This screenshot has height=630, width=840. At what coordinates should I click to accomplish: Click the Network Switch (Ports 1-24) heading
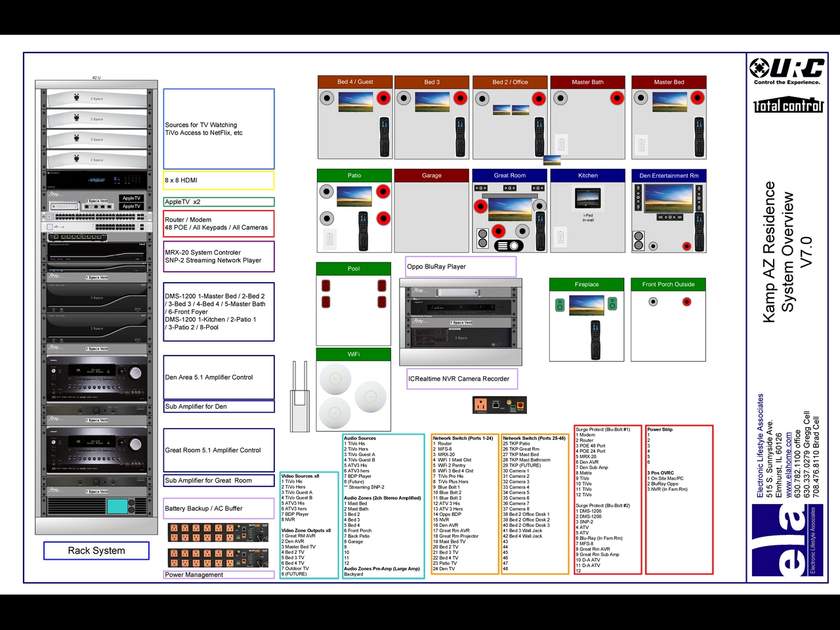click(463, 438)
